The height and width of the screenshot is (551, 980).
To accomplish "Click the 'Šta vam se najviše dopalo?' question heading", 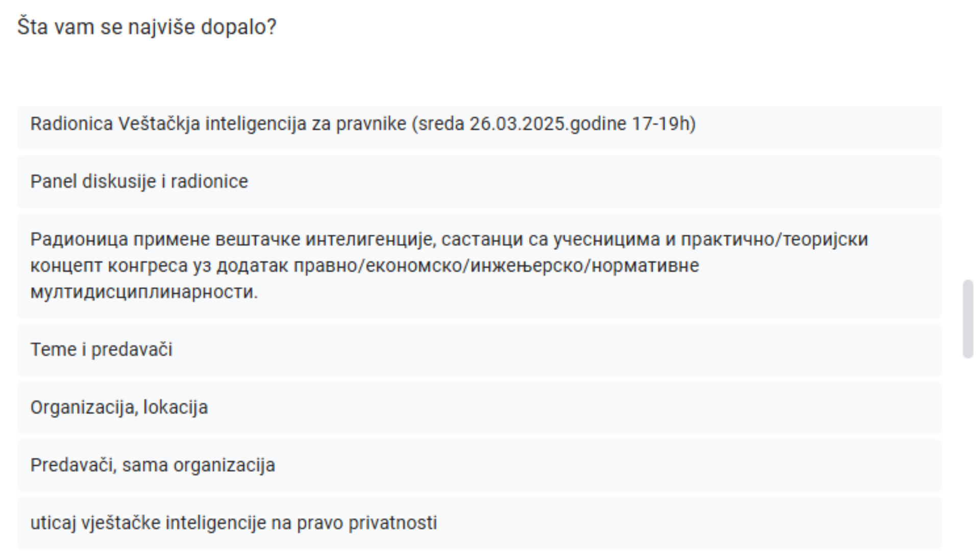I will pyautogui.click(x=146, y=27).
